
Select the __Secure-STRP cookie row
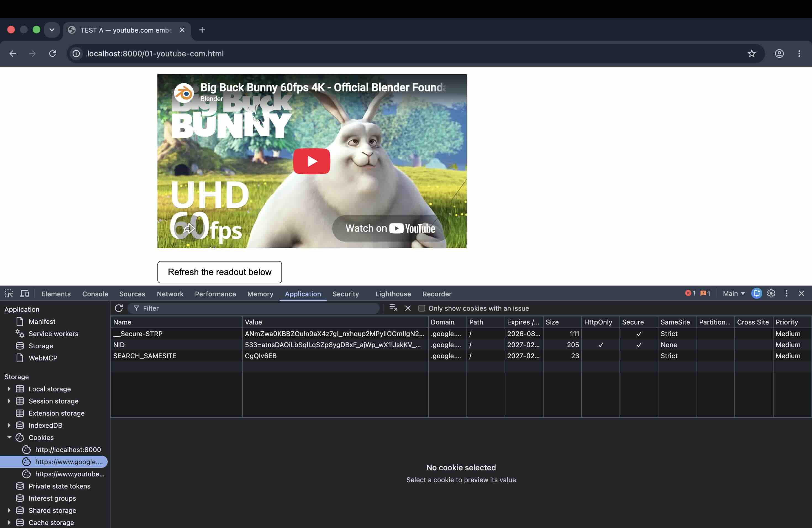(461, 334)
